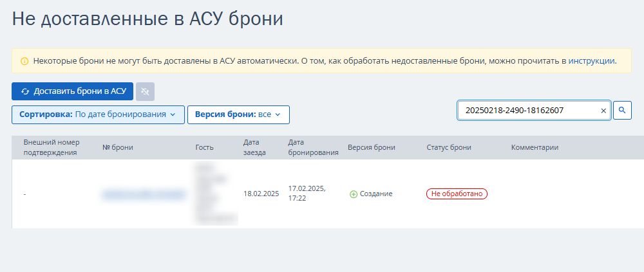Click the refresh arrows icon on the deliver button

(x=26, y=91)
